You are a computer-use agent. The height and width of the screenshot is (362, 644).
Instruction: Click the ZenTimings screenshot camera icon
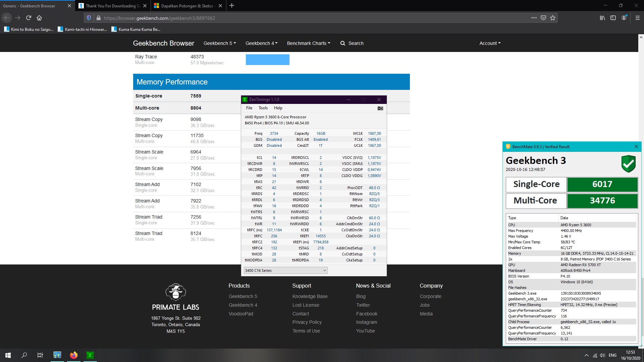click(x=380, y=108)
